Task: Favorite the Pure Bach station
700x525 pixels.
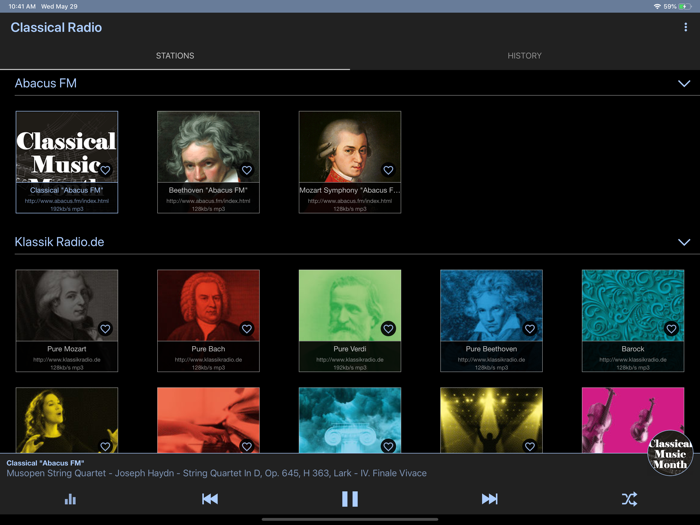Action: 247,329
